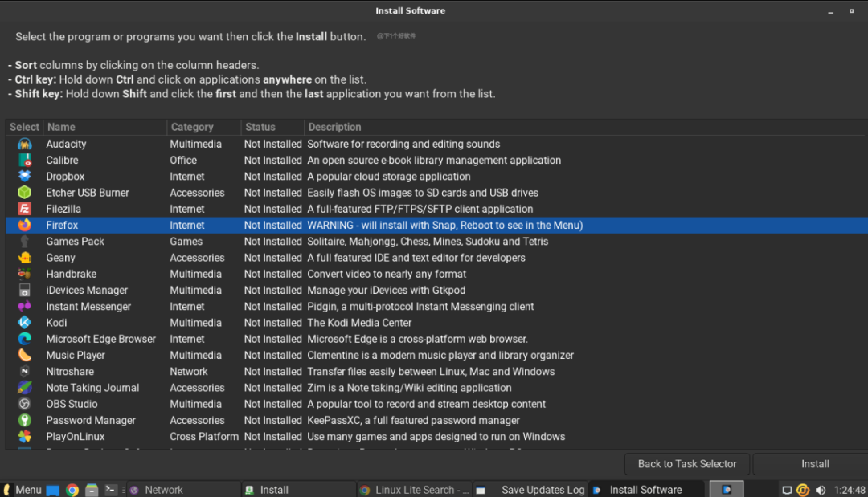
Task: Click Back to Task Selector
Action: click(x=686, y=463)
